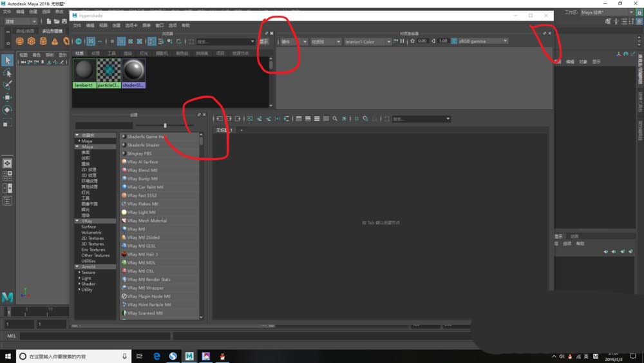Open Windows Start menu
Screen dimensions: 644x363
(8, 356)
